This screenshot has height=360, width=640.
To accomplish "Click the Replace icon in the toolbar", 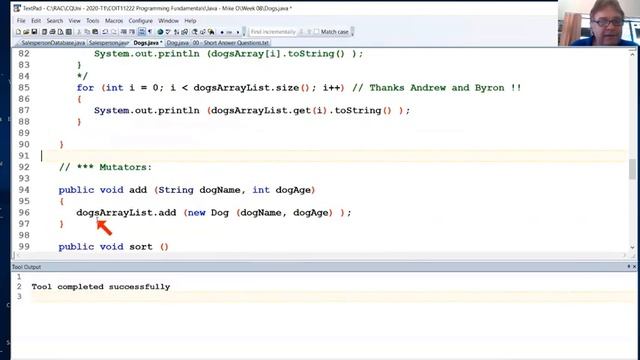I will [x=202, y=32].
